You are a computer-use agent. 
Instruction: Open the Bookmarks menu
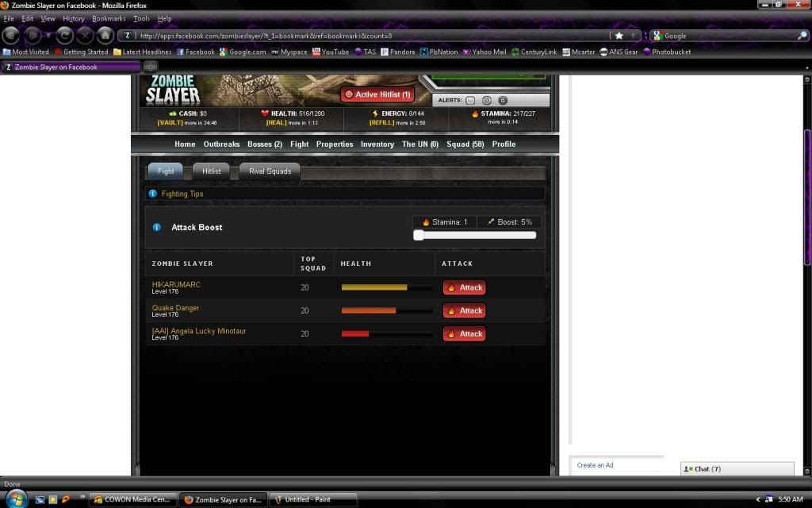[109, 19]
